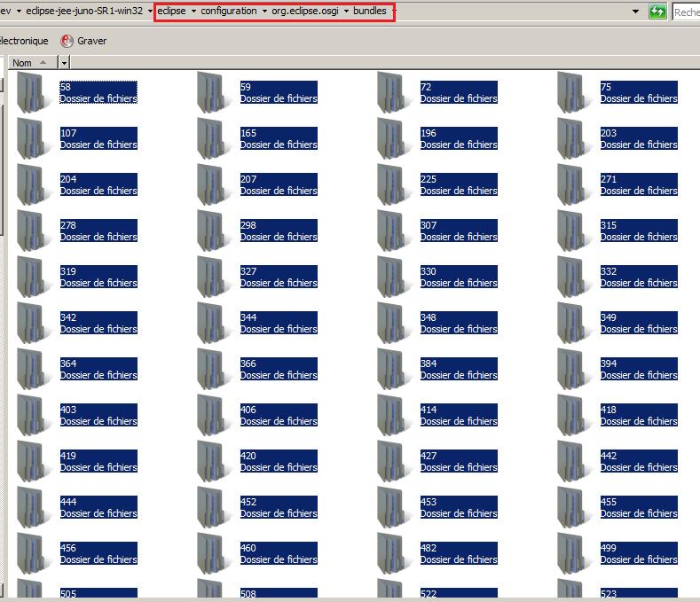Navigate to org.eclipse.osgi in breadcrumb
This screenshot has width=700, height=602.
click(x=306, y=12)
